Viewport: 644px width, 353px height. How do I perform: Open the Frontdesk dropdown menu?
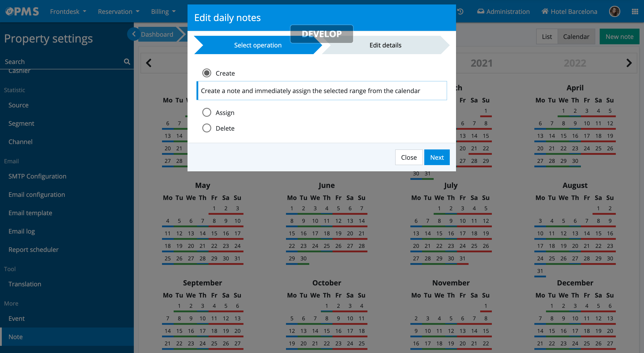pos(68,11)
